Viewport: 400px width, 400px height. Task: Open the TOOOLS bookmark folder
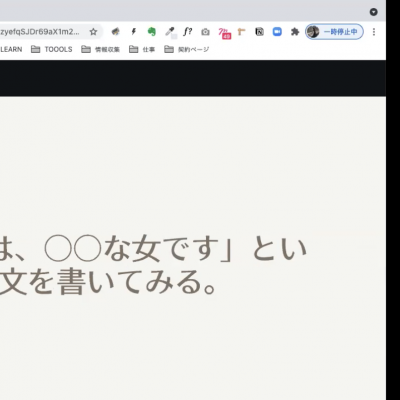point(52,49)
